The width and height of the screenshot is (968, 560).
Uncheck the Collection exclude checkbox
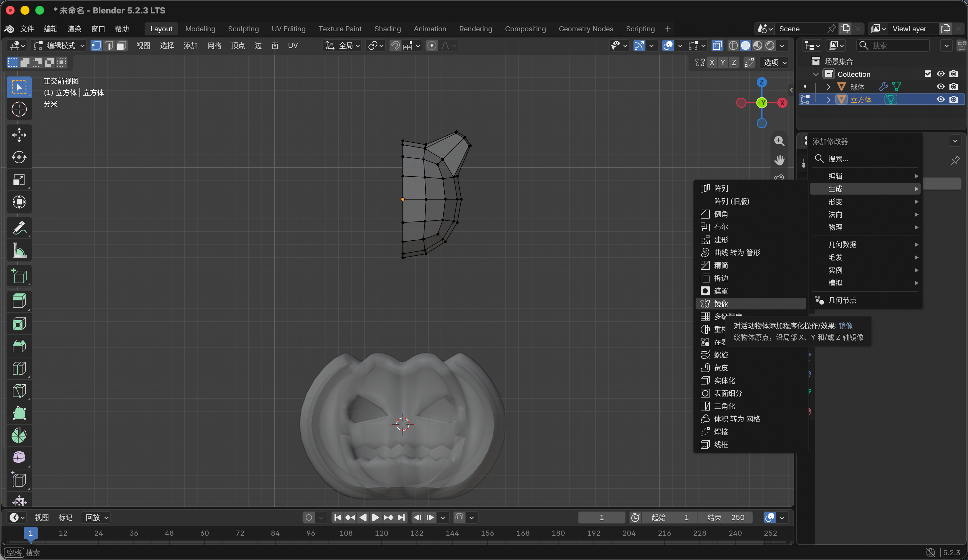pyautogui.click(x=928, y=74)
